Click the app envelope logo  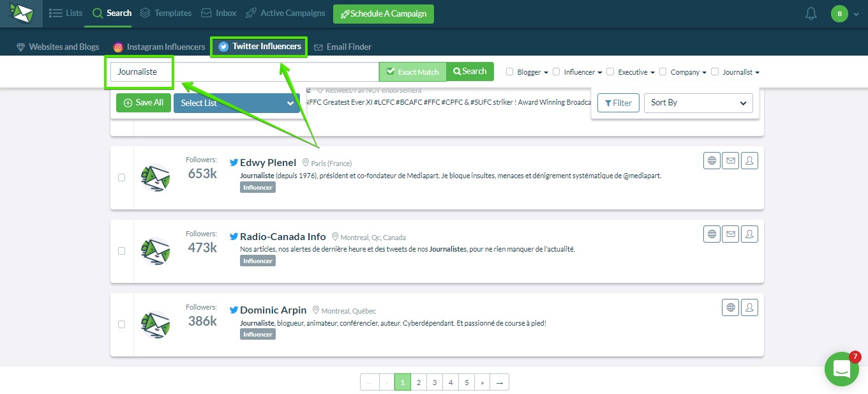[21, 13]
